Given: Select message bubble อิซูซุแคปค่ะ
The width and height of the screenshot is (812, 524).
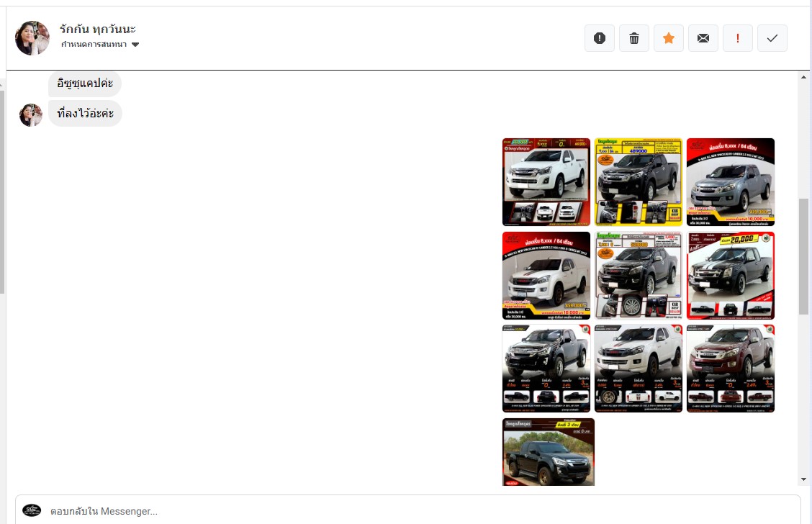Looking at the screenshot, I should pos(85,83).
